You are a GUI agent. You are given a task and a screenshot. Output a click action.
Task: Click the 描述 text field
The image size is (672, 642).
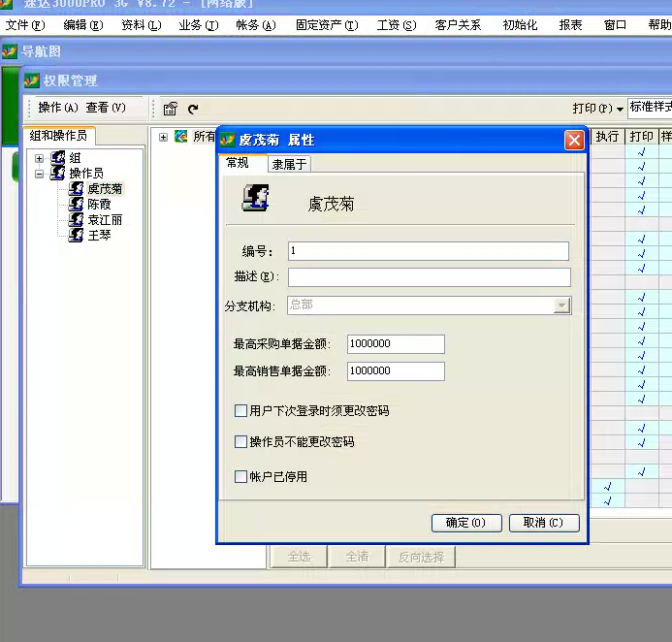point(429,277)
